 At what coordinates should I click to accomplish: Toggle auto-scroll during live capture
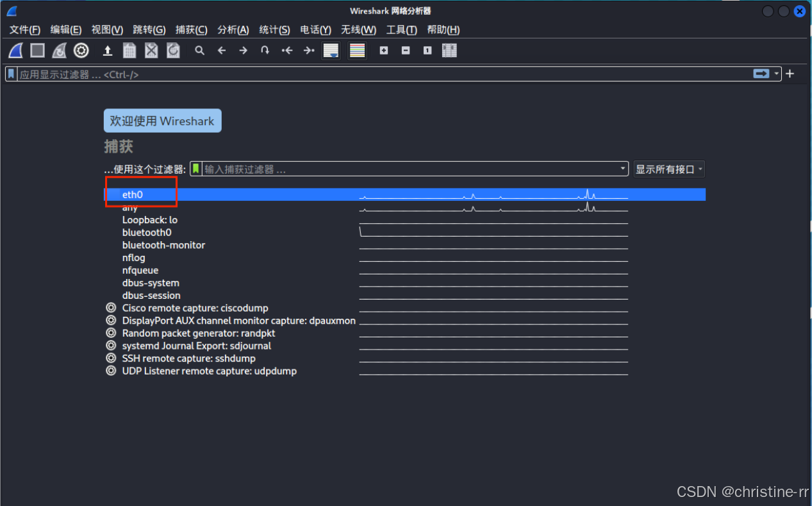tap(331, 51)
